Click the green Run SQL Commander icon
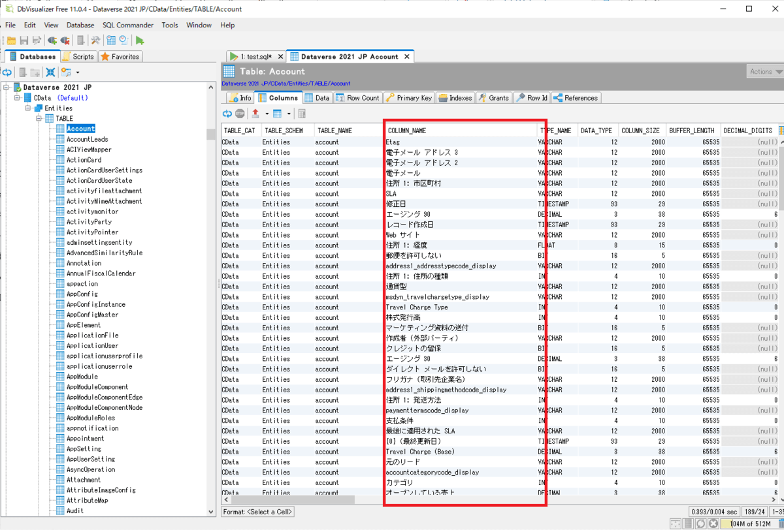 tap(140, 40)
